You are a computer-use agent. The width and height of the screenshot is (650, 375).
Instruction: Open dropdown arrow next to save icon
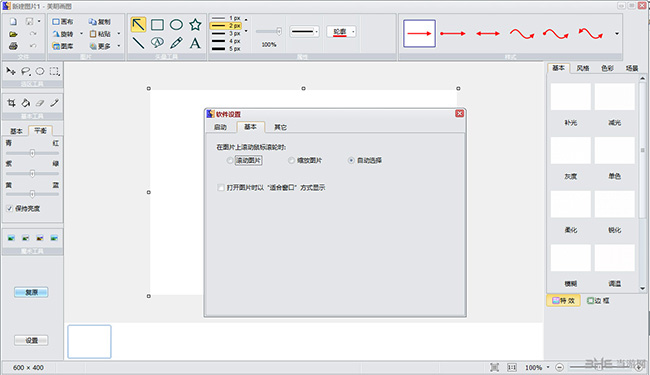39,22
